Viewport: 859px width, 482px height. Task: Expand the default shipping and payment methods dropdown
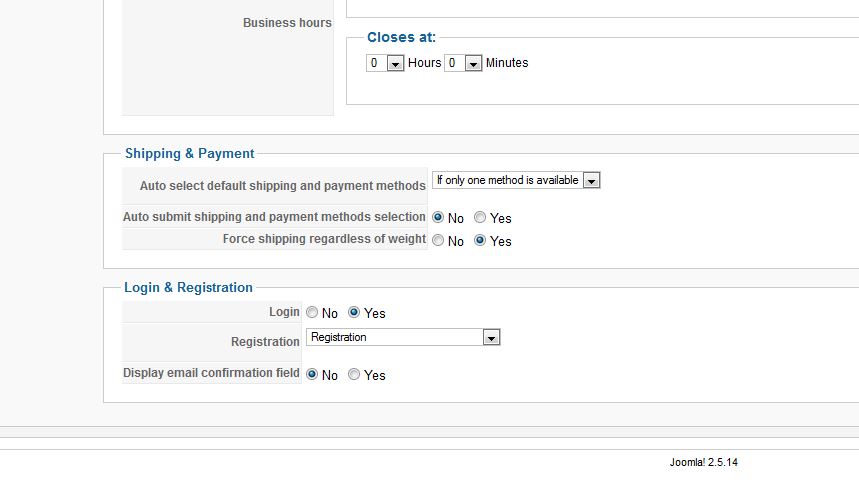pyautogui.click(x=516, y=181)
